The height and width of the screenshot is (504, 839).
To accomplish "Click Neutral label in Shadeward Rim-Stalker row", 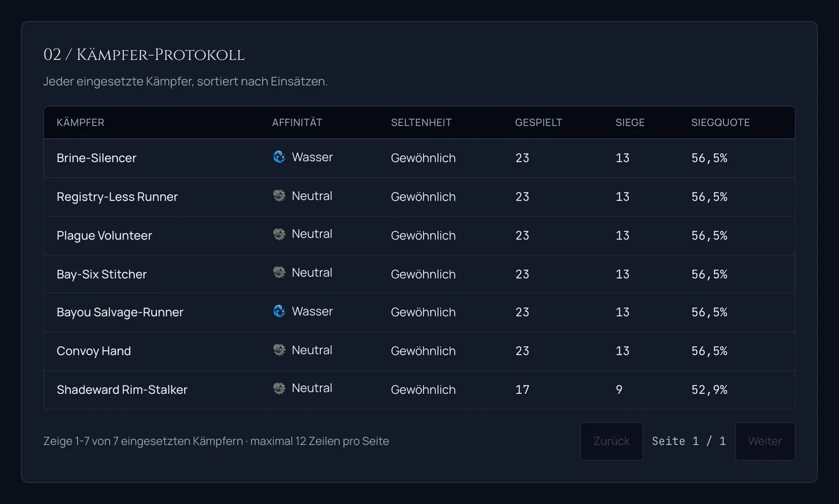I will (x=312, y=388).
